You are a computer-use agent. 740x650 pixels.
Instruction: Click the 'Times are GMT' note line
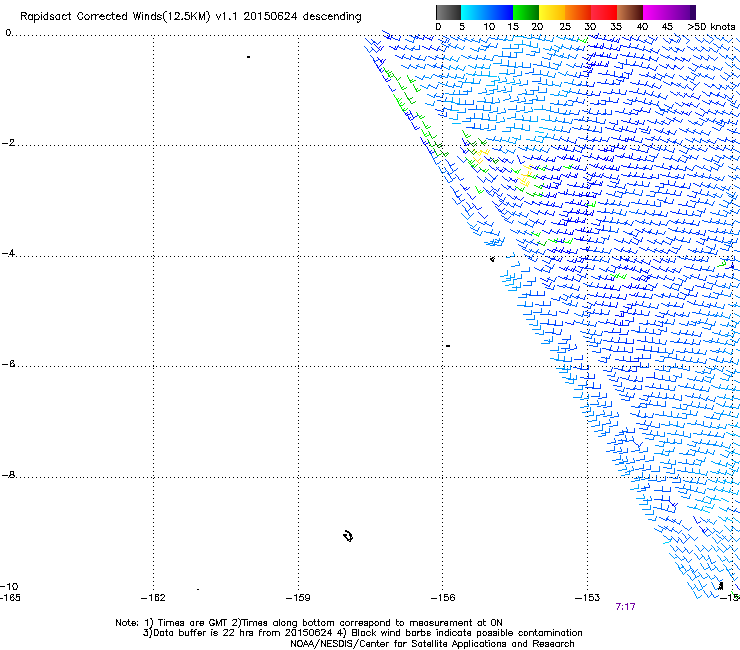pos(309,623)
